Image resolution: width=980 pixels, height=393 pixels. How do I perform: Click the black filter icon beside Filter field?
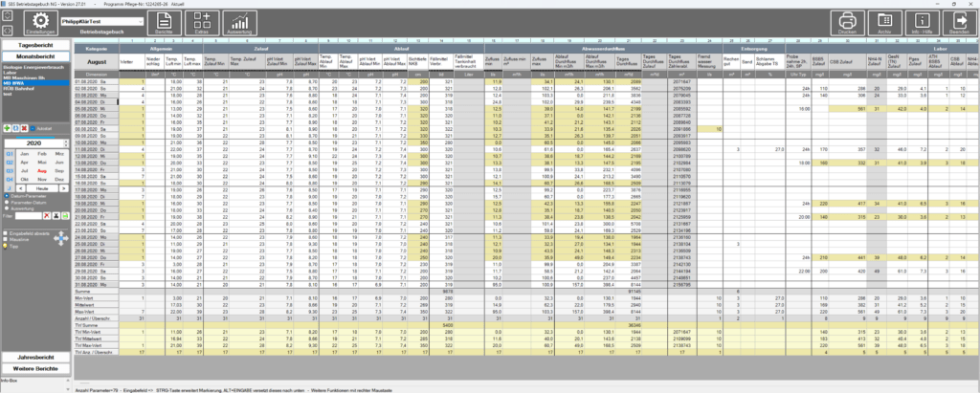56,215
